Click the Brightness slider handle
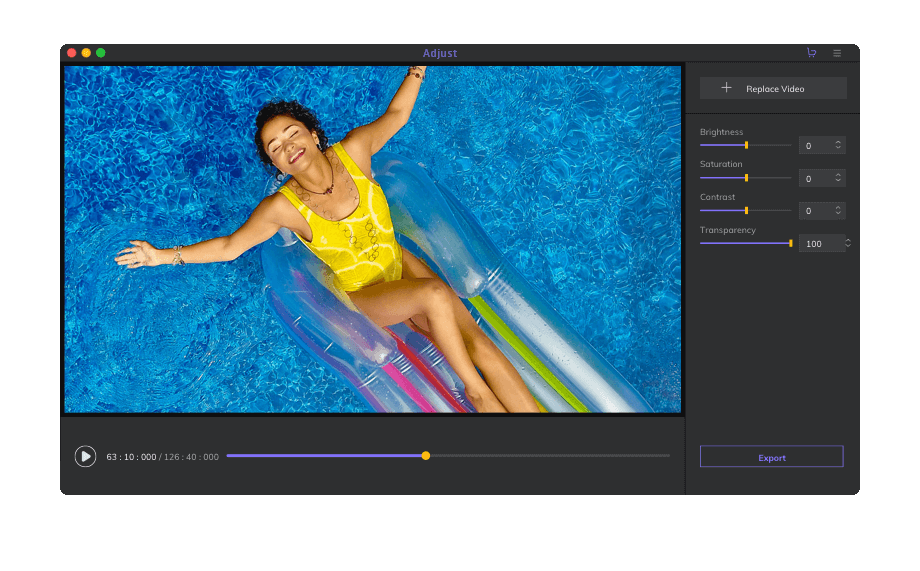 tap(746, 145)
